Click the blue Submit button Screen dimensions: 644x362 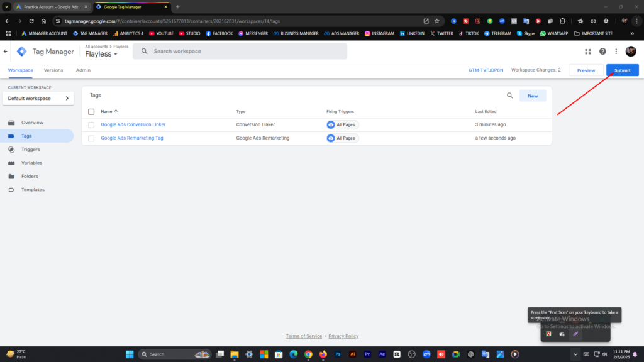pyautogui.click(x=622, y=70)
